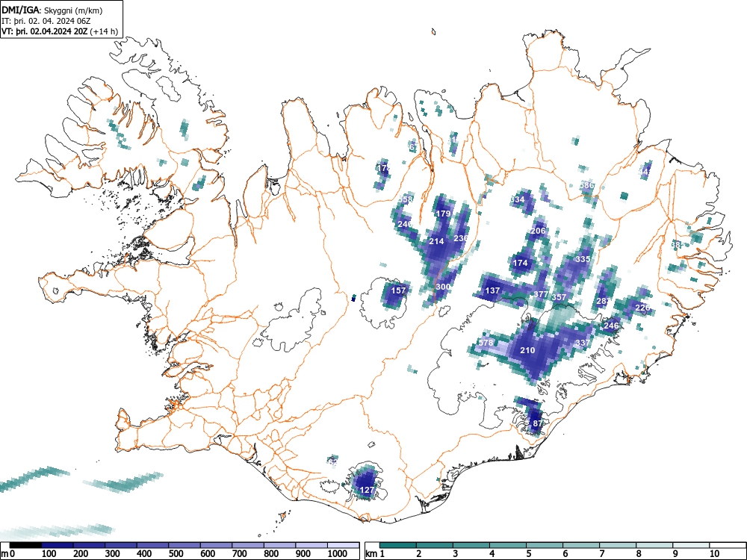Click the '7' label in the km legend
This screenshot has height=560, width=747.
click(x=601, y=554)
